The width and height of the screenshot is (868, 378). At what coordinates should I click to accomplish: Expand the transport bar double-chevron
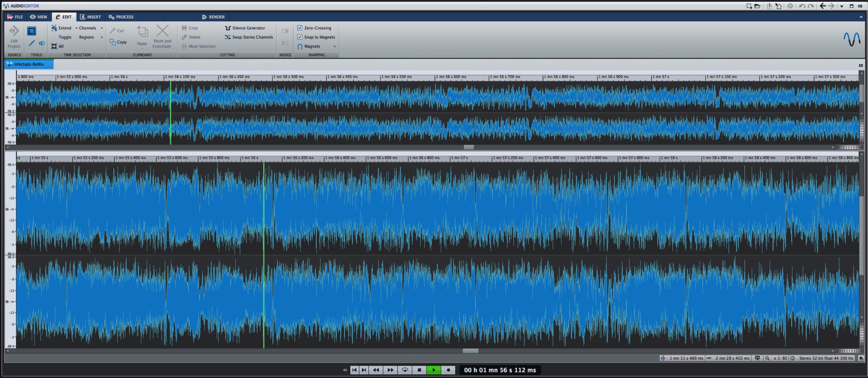pos(345,370)
